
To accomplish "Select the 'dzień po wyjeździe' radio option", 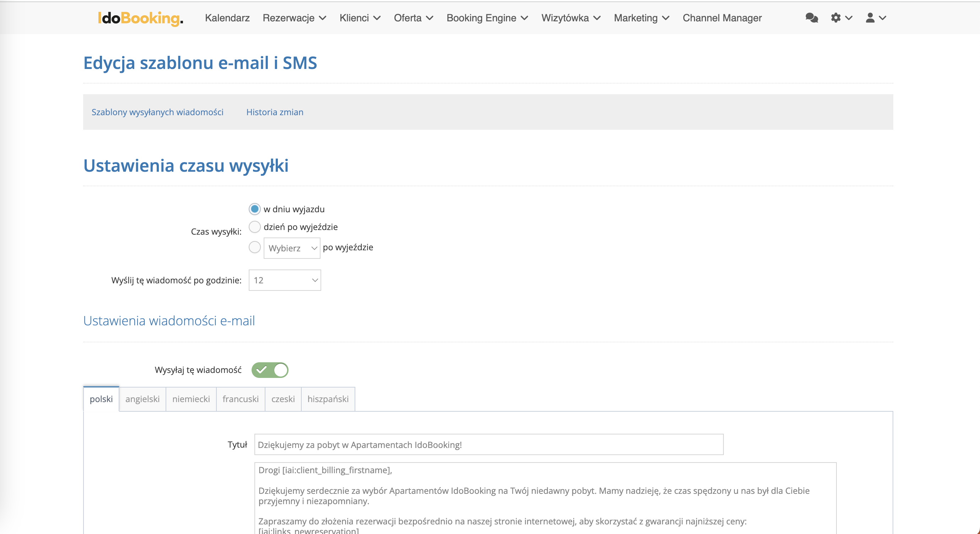I will tap(254, 227).
